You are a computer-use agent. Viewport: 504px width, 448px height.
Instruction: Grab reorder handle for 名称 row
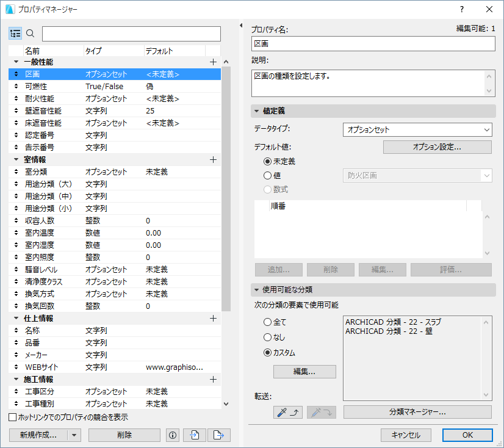(16, 330)
